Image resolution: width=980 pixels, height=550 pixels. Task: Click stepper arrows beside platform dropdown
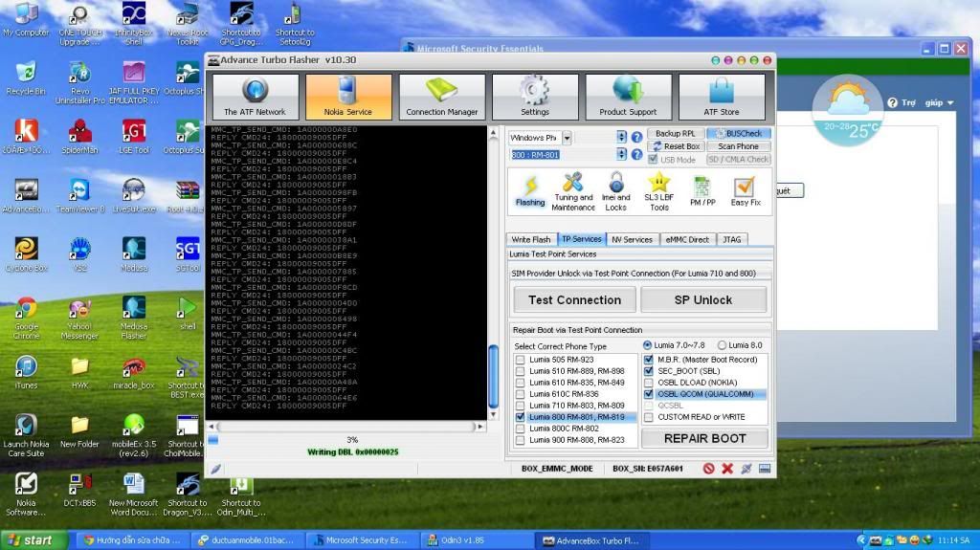621,137
